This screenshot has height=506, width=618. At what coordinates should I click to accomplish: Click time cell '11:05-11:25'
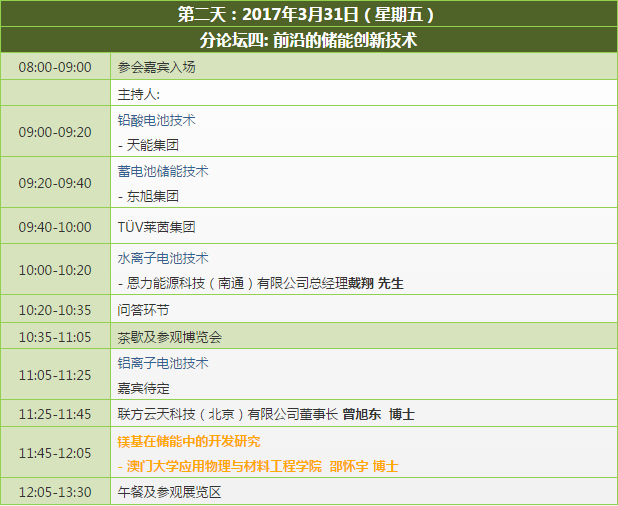coord(55,375)
